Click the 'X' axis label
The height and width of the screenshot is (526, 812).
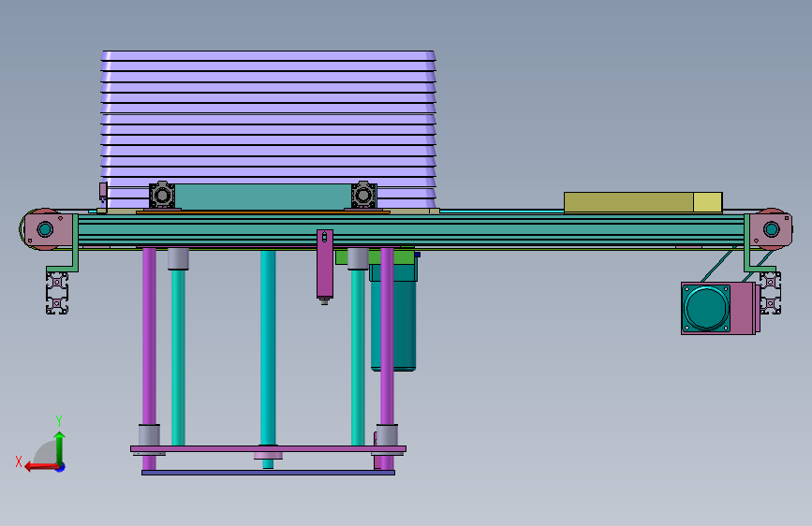[19, 461]
